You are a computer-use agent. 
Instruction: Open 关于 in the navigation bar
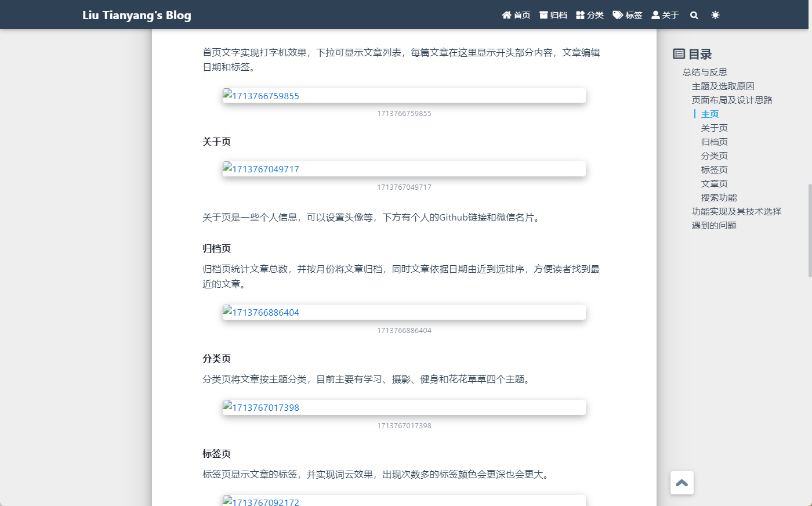click(665, 15)
